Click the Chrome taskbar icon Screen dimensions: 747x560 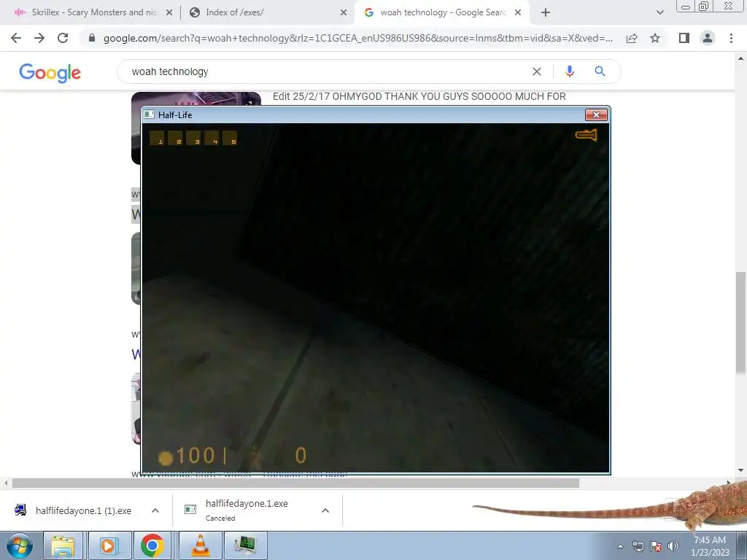(152, 546)
